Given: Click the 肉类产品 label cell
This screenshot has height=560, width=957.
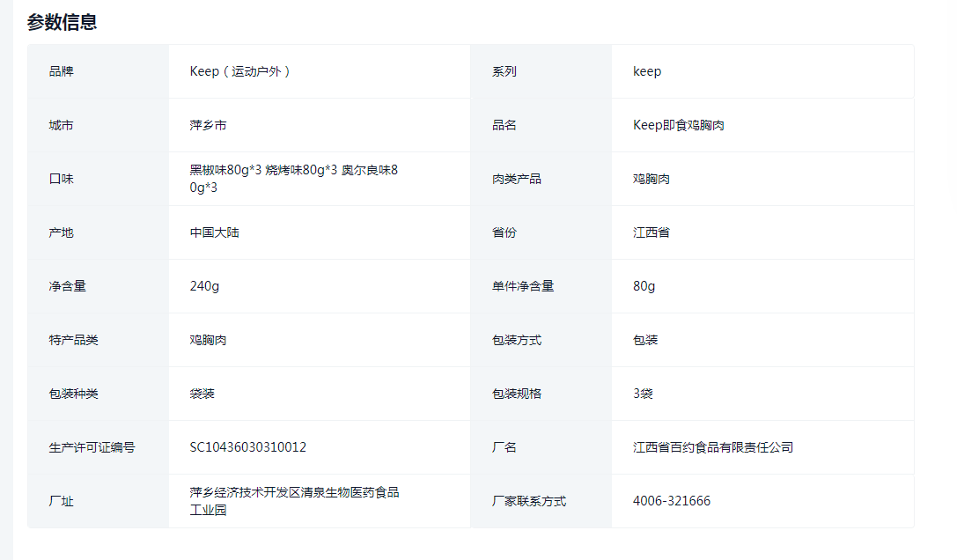Looking at the screenshot, I should pos(517,179).
